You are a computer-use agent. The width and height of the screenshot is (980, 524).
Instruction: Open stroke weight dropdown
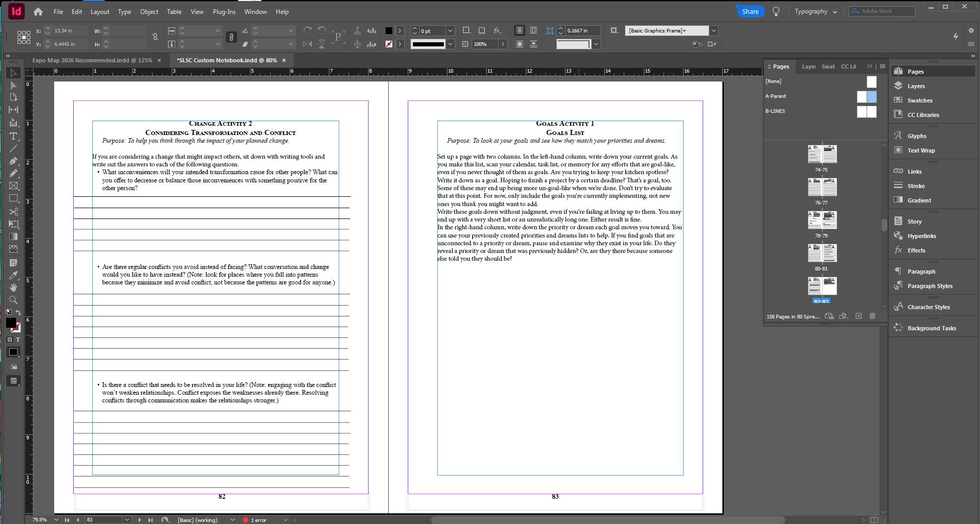450,31
